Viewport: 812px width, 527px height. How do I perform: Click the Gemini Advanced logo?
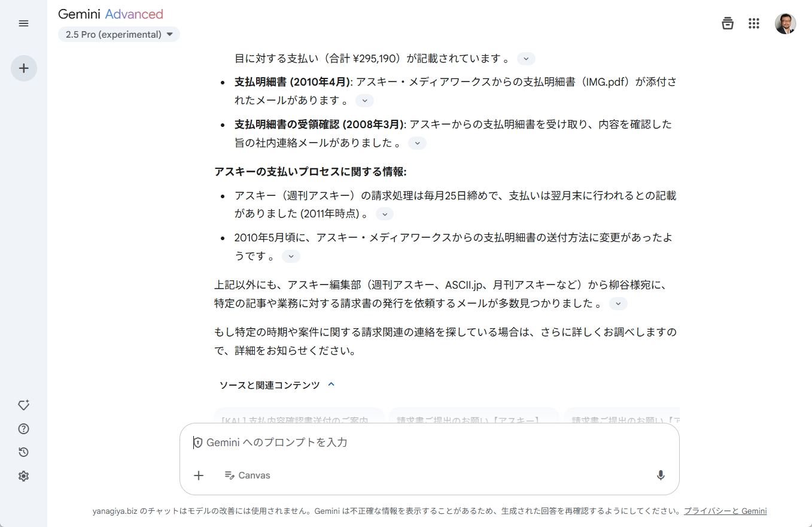point(111,14)
